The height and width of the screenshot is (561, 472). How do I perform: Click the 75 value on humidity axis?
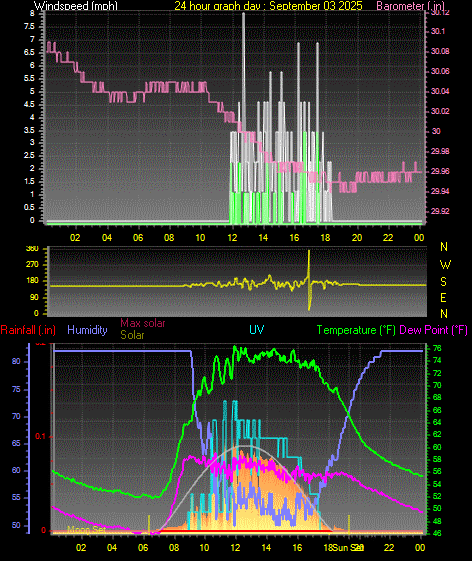point(16,389)
